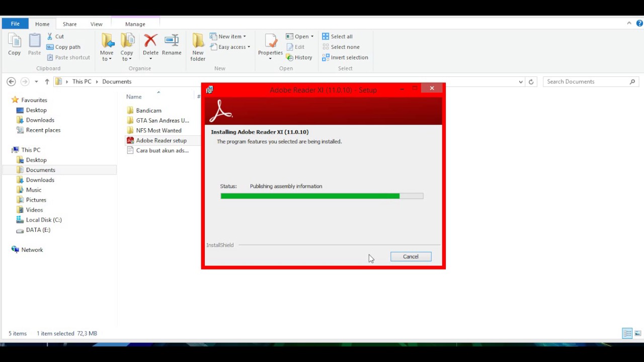Image resolution: width=644 pixels, height=362 pixels.
Task: Select the Cara buat akun ads file
Action: pos(162,150)
